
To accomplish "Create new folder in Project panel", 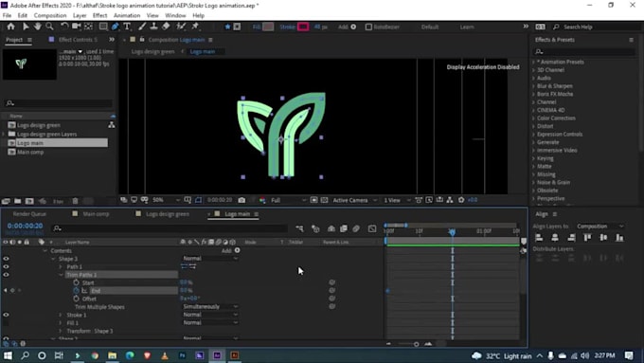I will pos(18,201).
